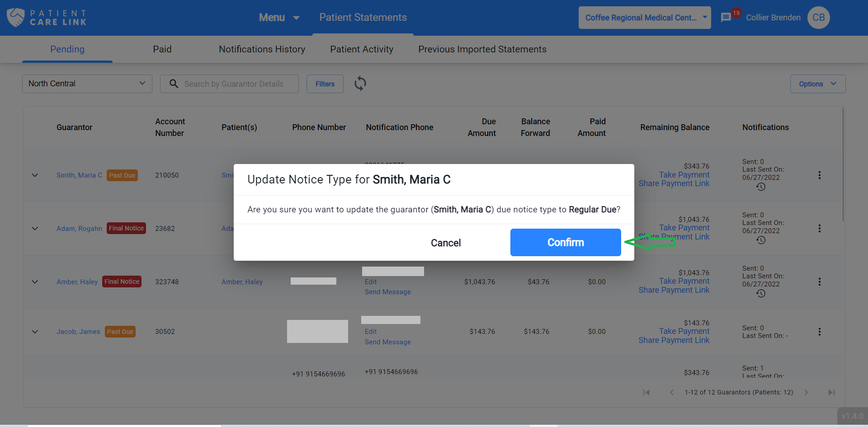Screen dimensions: 868x427
Task: Click Take Payment for Amber, Haley
Action: coord(684,281)
